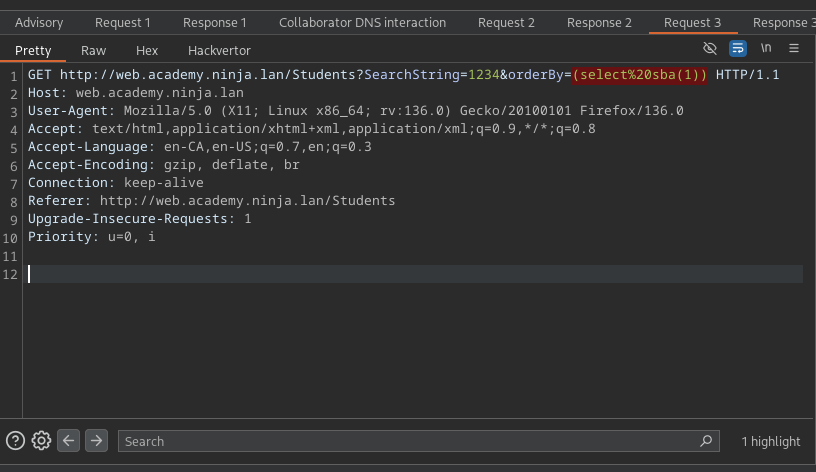Click the Priority: u=0, i line
Viewport: 816px width, 472px height.
coord(92,237)
